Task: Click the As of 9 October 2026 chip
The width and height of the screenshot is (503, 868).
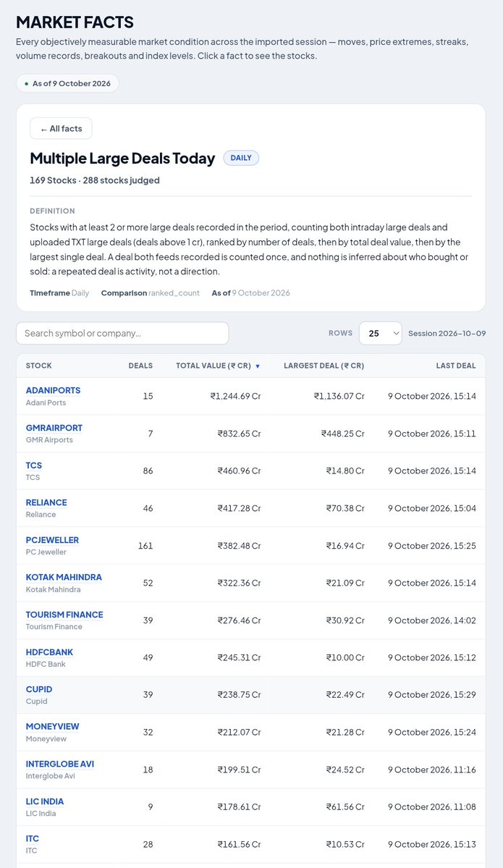Action: coord(67,83)
